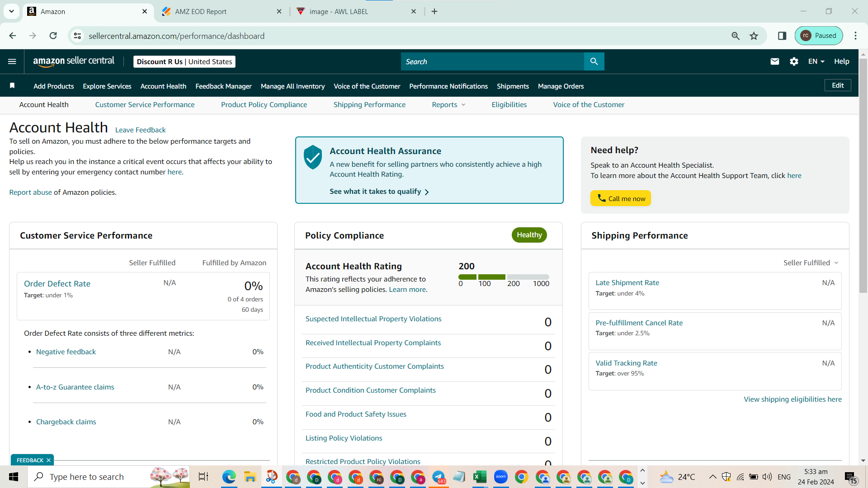Select Manage Orders in the nav bar
The width and height of the screenshot is (868, 488).
pos(561,86)
